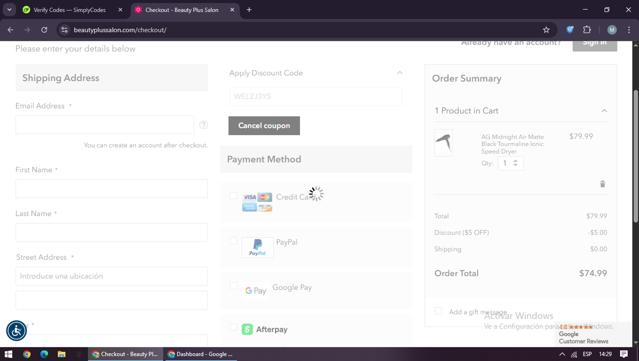This screenshot has width=639, height=361.
Task: Click the Discount ($5 OFF) line
Action: [521, 233]
